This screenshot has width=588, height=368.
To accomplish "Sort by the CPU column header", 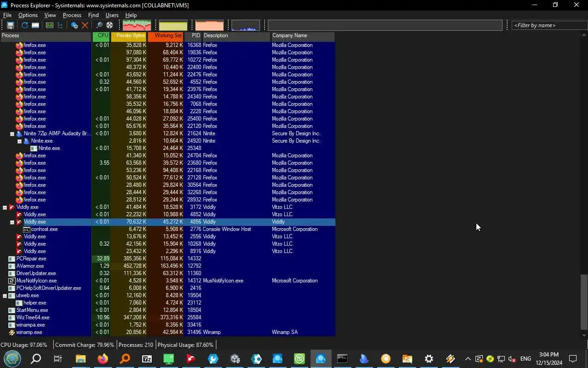I will [102, 36].
